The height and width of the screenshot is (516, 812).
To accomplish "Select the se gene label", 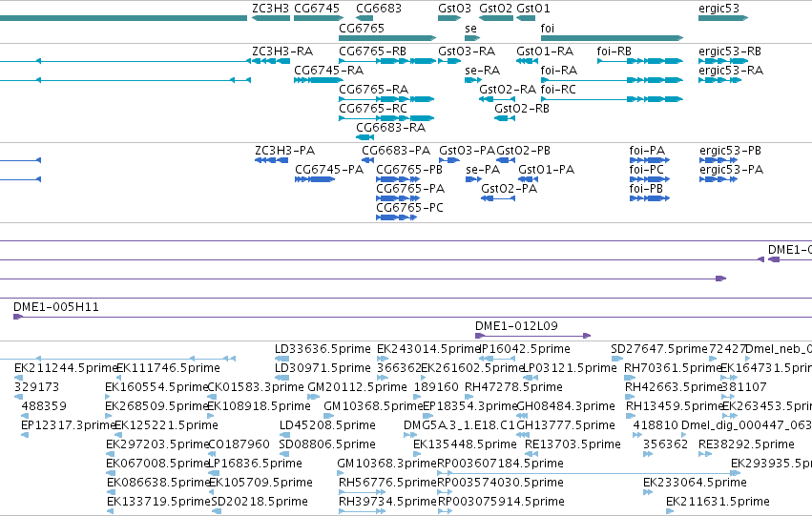I will (470, 29).
